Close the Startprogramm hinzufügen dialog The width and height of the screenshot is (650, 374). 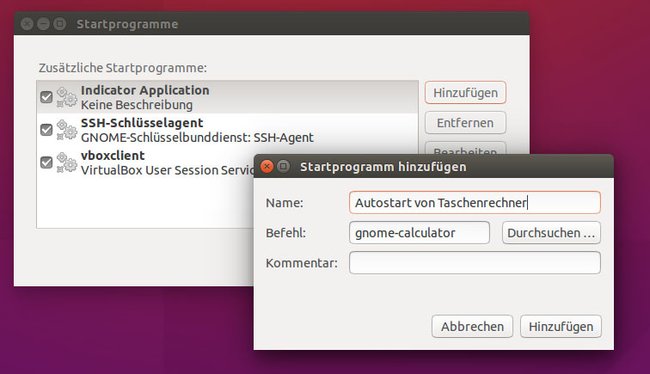(267, 167)
